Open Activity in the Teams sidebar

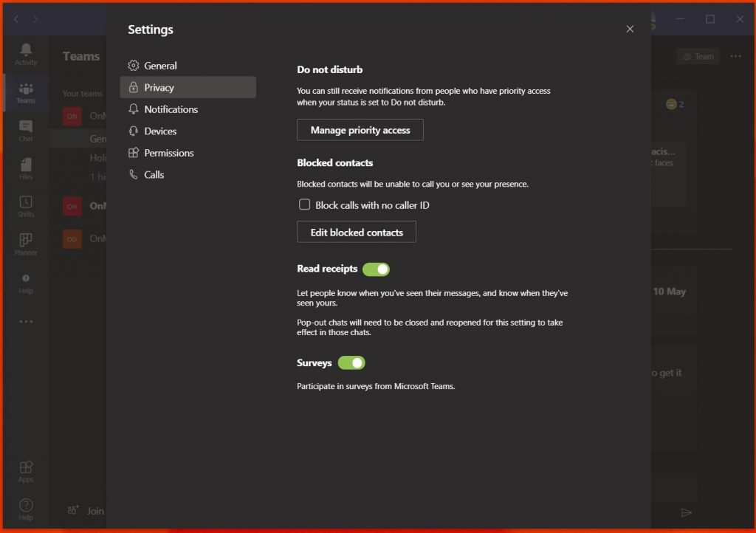pyautogui.click(x=26, y=54)
